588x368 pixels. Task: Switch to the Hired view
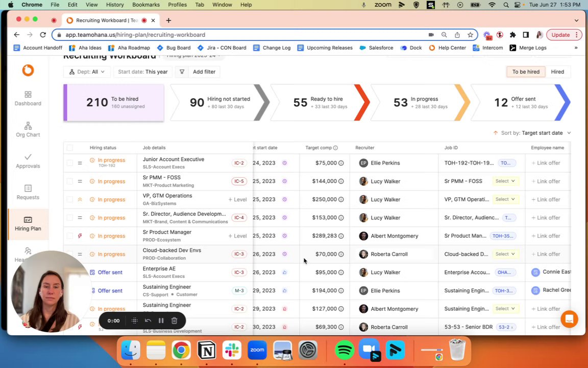[x=557, y=72]
